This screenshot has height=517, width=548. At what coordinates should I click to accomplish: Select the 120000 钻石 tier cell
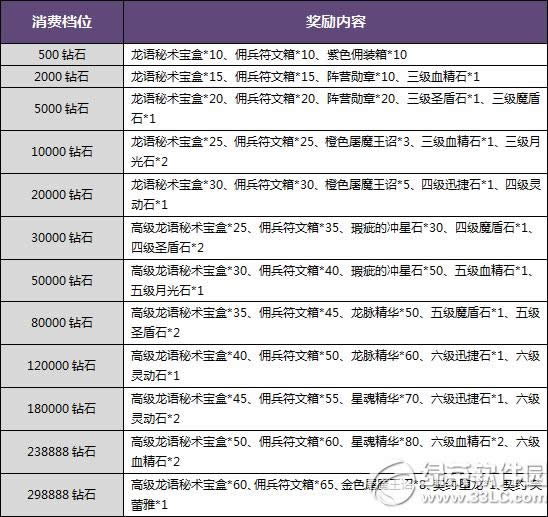pyautogui.click(x=62, y=366)
